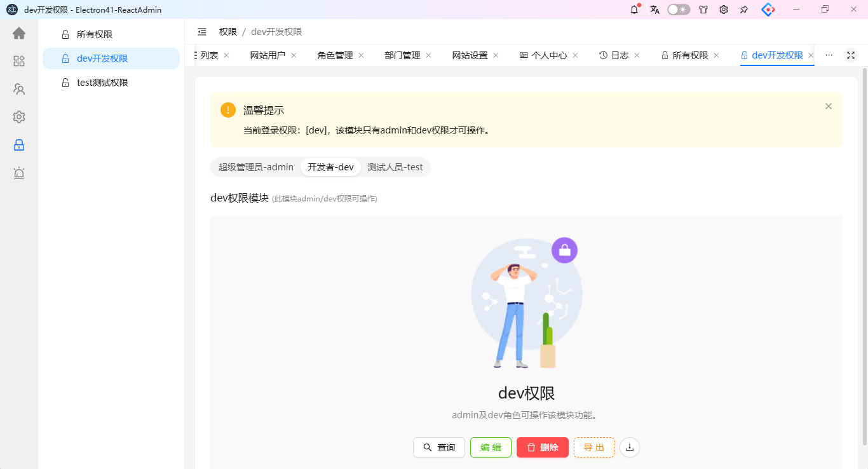Image resolution: width=868 pixels, height=469 pixels.
Task: Open notifications bell in title bar
Action: tap(634, 10)
